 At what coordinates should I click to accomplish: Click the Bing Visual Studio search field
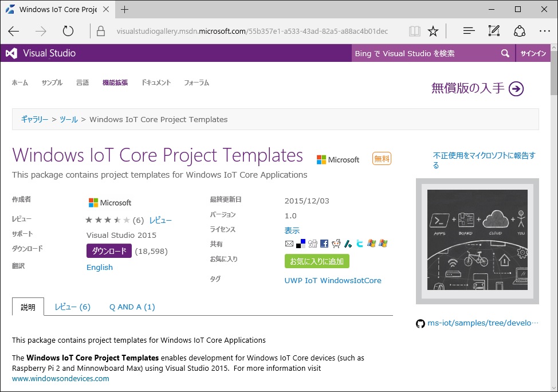coord(424,53)
